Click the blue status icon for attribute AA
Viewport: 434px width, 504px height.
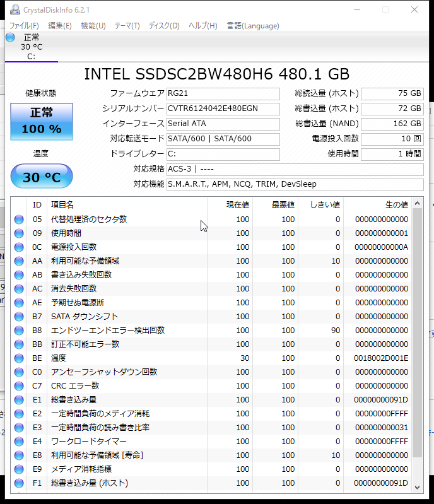point(19,261)
